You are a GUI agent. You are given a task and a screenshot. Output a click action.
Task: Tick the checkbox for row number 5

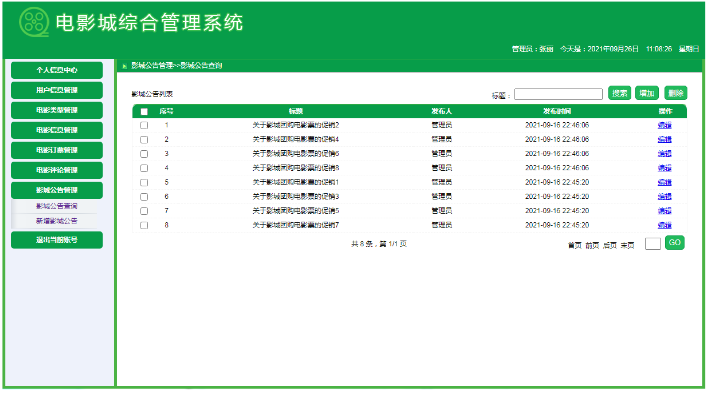144,183
